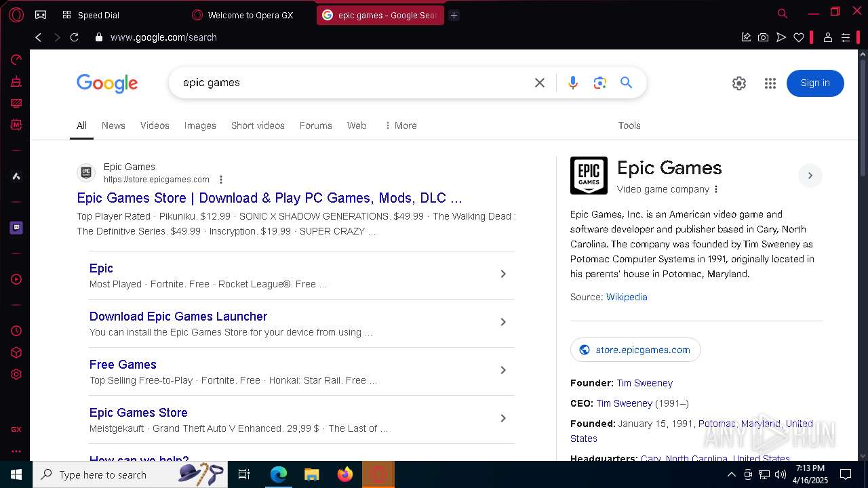Open search Tools options
The height and width of the screenshot is (488, 868).
click(x=629, y=125)
